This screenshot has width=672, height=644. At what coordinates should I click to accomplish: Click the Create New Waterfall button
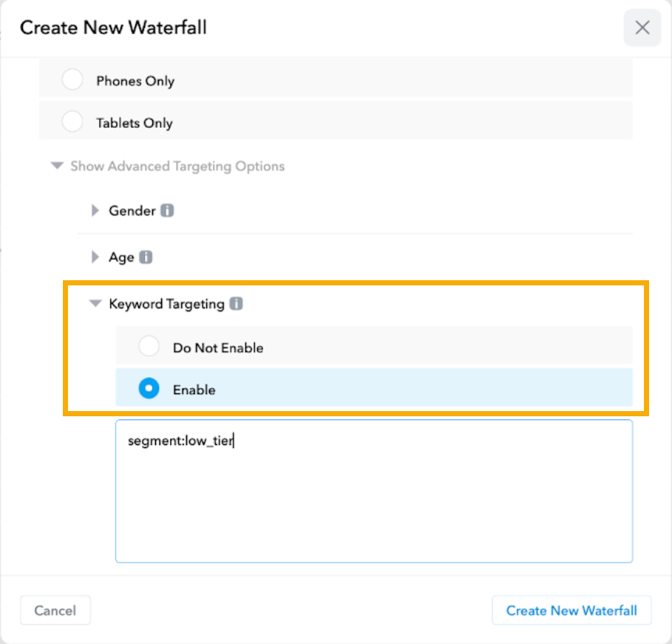[571, 611]
